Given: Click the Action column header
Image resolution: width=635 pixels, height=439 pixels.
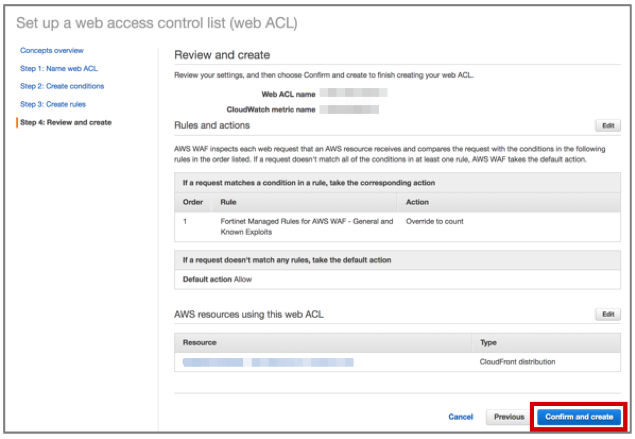Looking at the screenshot, I should tap(417, 202).
